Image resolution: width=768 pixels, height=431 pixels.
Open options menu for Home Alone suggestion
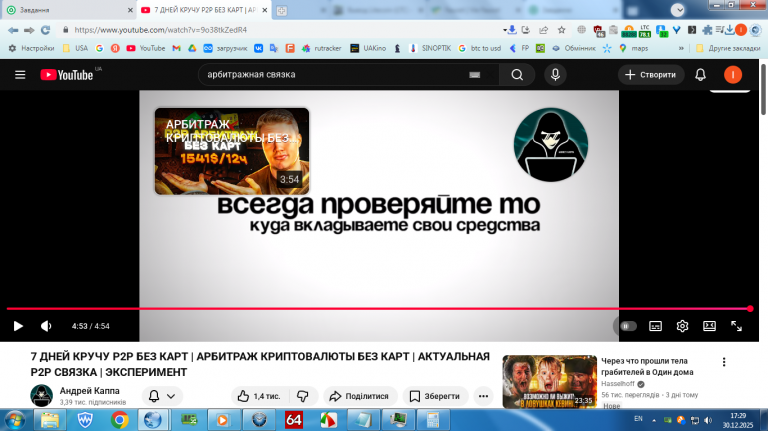click(724, 362)
